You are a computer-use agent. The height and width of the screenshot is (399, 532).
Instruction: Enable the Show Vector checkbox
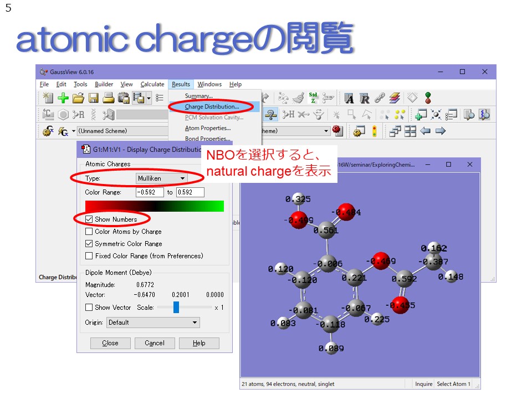(89, 308)
